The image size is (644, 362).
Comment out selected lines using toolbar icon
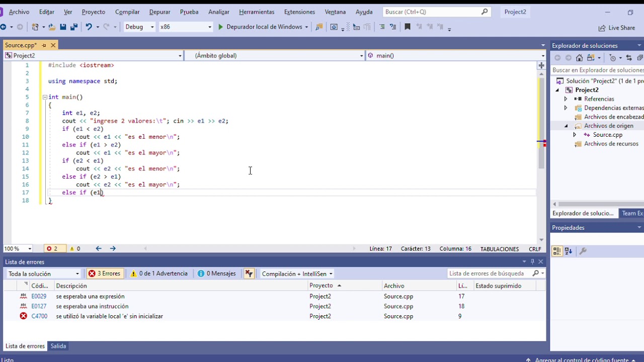coord(382,27)
